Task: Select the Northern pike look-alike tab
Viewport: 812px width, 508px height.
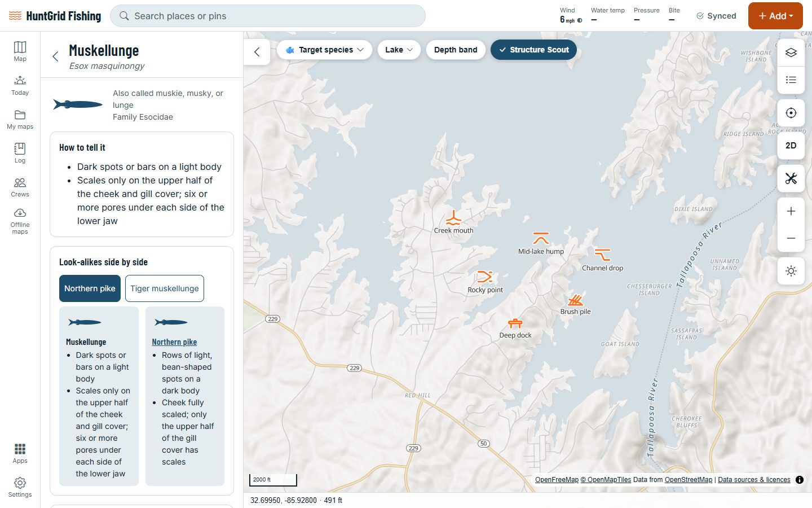Action: pos(90,288)
